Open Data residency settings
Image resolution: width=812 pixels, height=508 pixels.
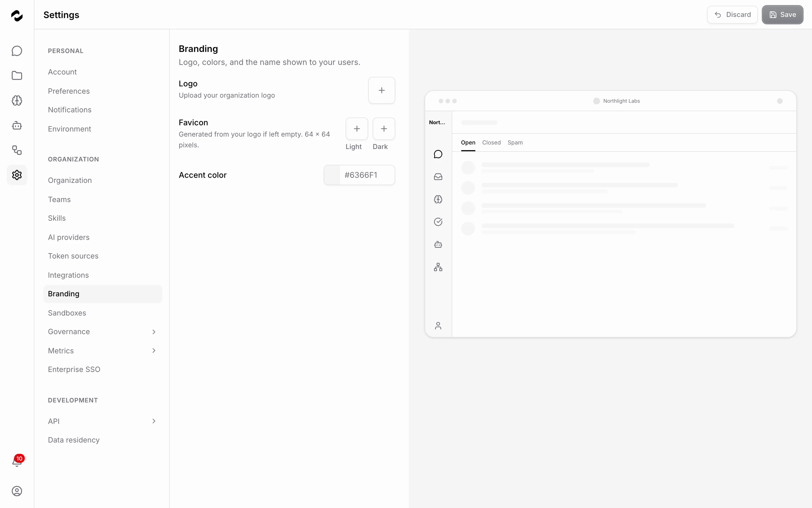point(103,440)
